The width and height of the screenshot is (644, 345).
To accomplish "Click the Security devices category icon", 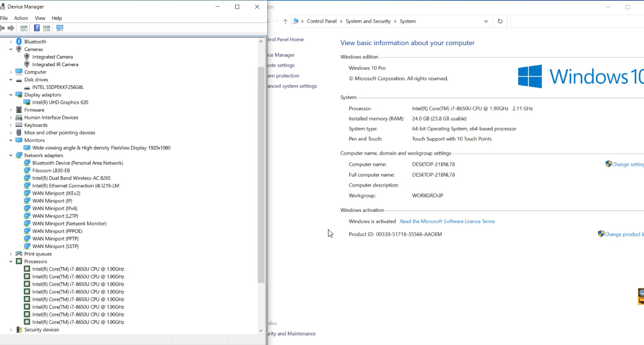I will point(19,329).
